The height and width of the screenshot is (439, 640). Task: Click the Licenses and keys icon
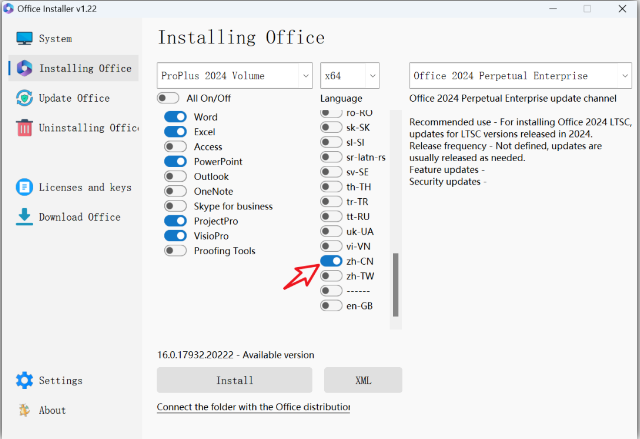pos(25,187)
